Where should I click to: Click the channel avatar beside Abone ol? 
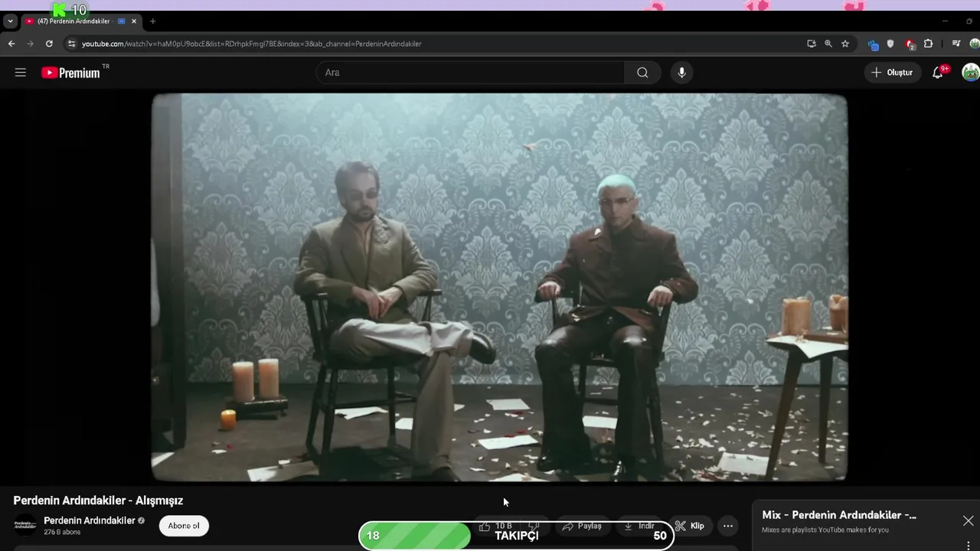[25, 526]
